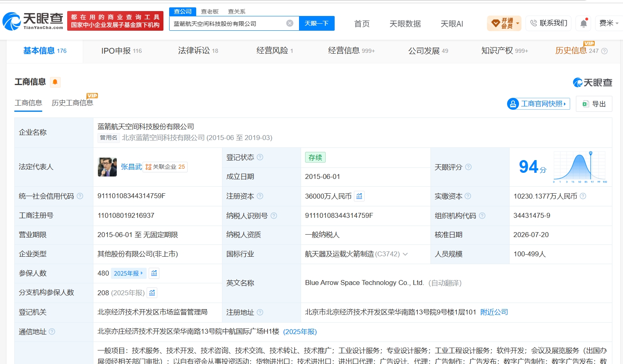Select the 工商信息 sub-tab
Image resolution: width=623 pixels, height=364 pixels.
click(x=28, y=103)
